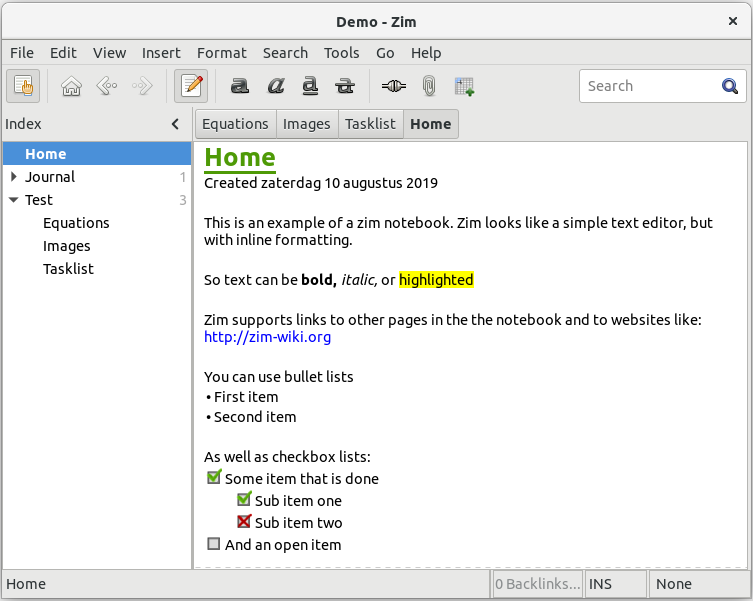Collapse the Test tree node
Image resolution: width=753 pixels, height=601 pixels.
(x=13, y=200)
